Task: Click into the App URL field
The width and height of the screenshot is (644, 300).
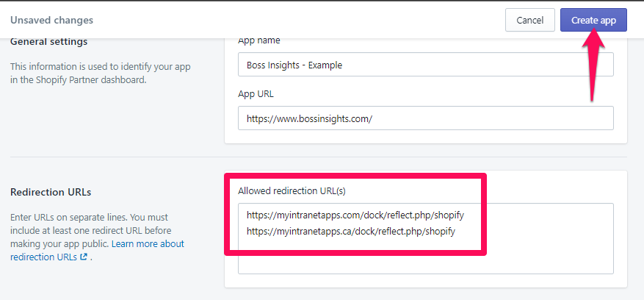Action: (x=425, y=118)
